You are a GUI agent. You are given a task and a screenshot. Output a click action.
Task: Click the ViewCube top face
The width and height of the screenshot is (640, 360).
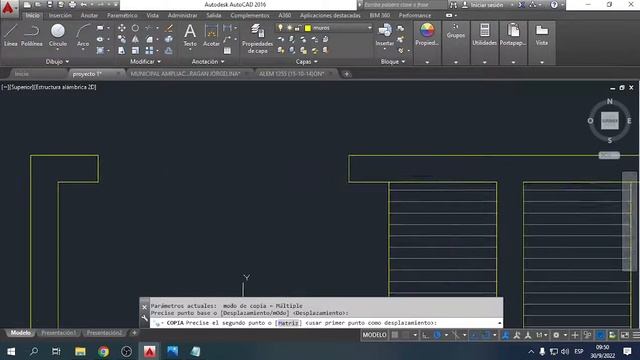[x=610, y=121]
